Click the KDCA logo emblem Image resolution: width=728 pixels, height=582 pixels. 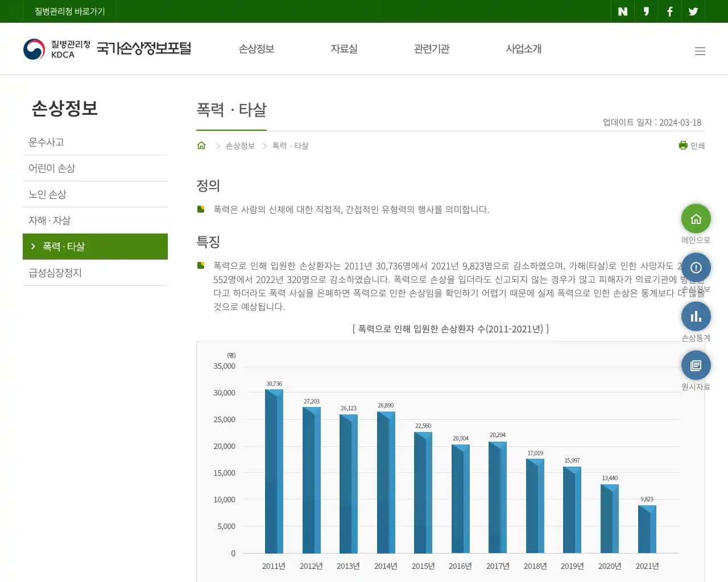(34, 49)
